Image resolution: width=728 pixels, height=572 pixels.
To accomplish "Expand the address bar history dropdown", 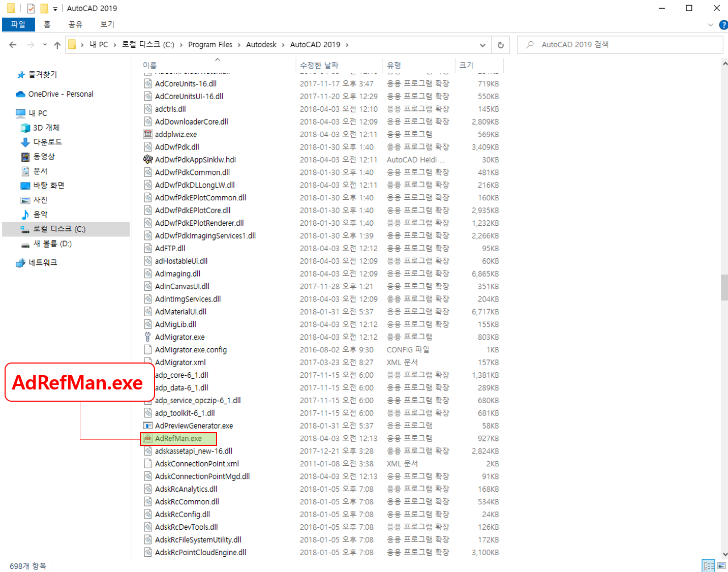I will pos(482,45).
